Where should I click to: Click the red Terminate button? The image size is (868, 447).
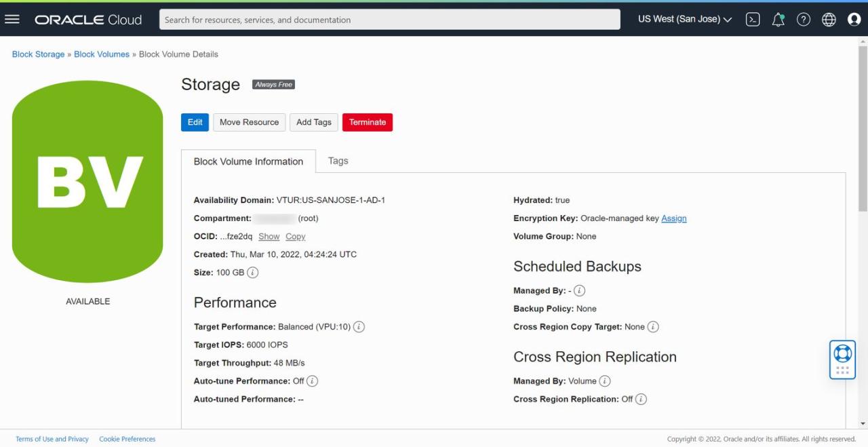(x=368, y=122)
